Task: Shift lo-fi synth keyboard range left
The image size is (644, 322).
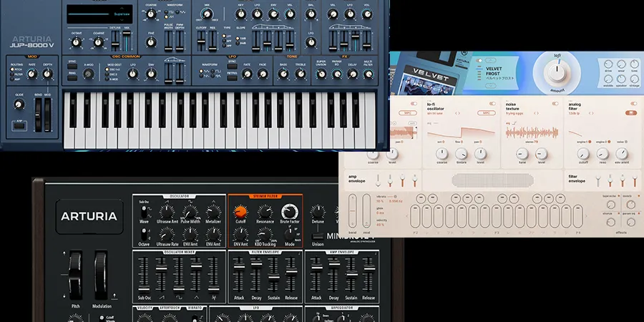Action: tap(407, 216)
